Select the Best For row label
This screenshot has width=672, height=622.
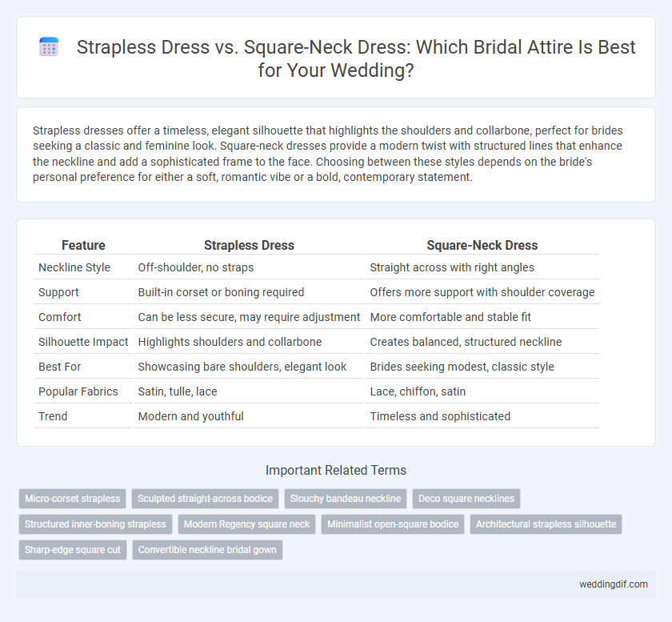coord(59,367)
